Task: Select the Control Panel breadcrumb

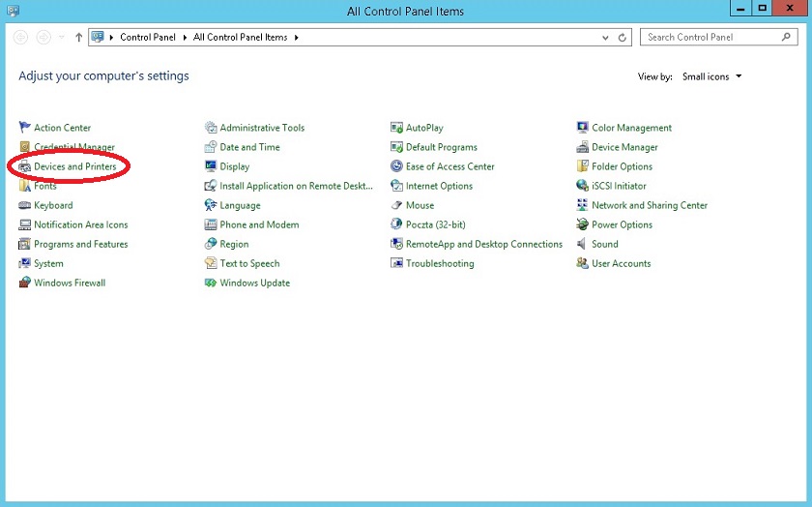Action: (148, 38)
